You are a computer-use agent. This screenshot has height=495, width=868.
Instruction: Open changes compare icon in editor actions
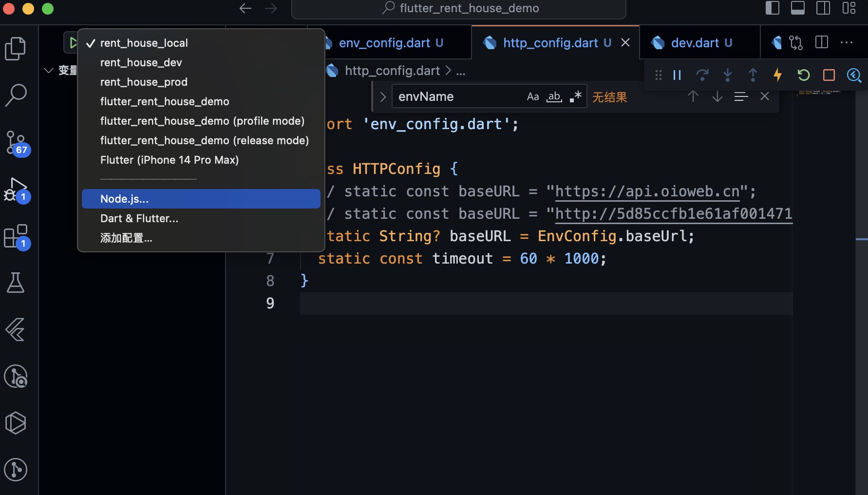796,43
